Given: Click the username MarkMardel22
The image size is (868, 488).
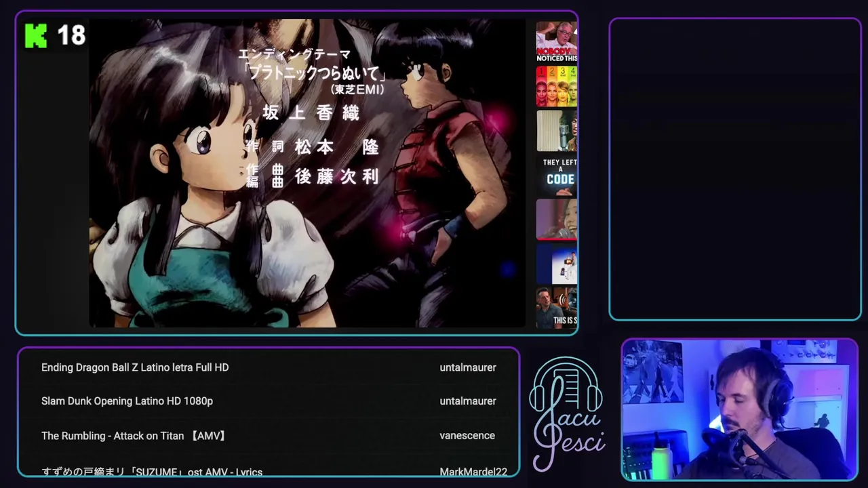Looking at the screenshot, I should [473, 472].
